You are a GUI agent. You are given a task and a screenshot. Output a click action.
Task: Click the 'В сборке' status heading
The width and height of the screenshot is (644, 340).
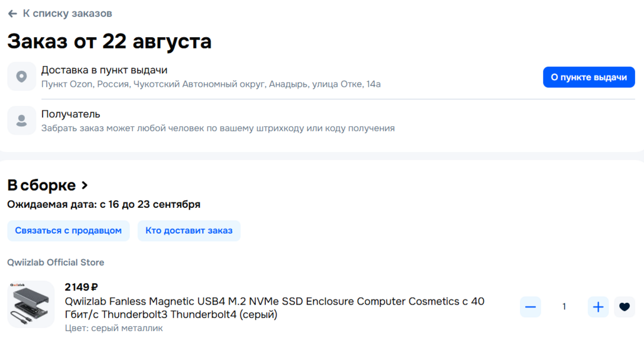click(x=41, y=185)
